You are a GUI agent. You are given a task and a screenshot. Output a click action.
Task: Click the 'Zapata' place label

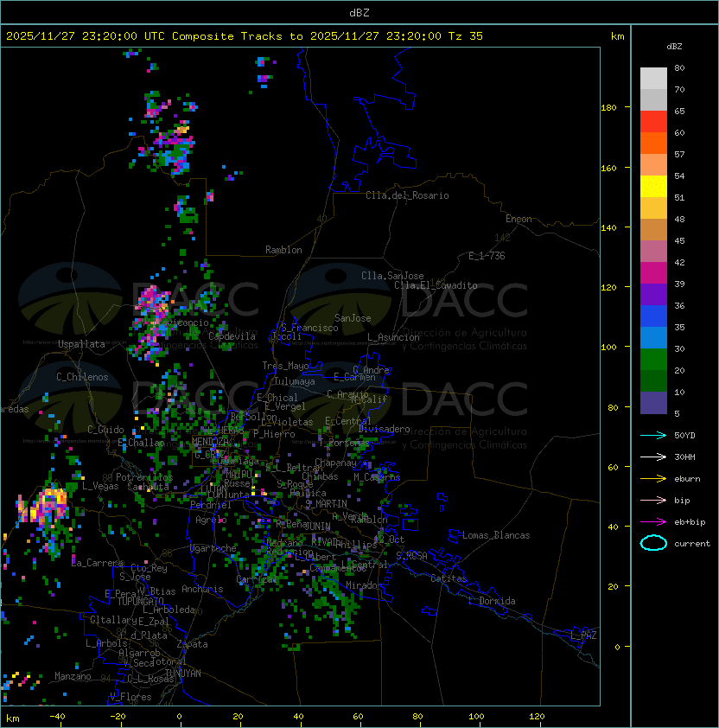coord(192,644)
